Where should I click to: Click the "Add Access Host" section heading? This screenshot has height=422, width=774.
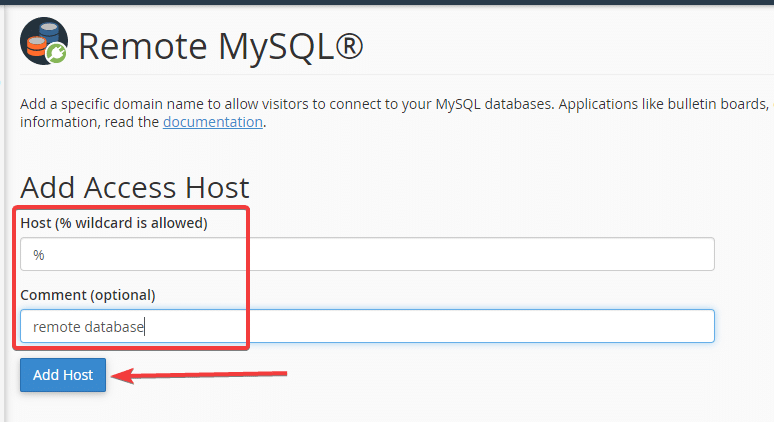135,187
